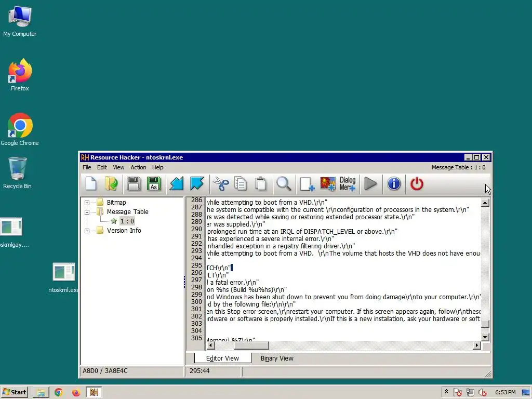Open Find with the magnifying glass icon
Screen dimensions: 532x399
284,184
